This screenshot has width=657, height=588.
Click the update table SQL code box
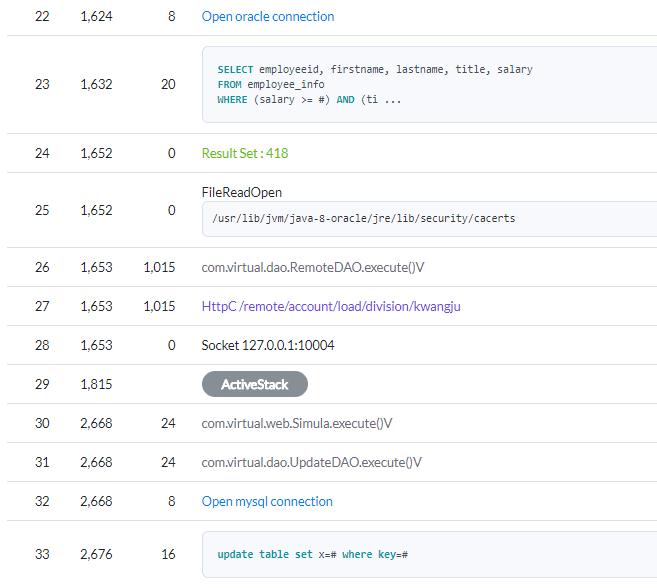click(x=429, y=554)
